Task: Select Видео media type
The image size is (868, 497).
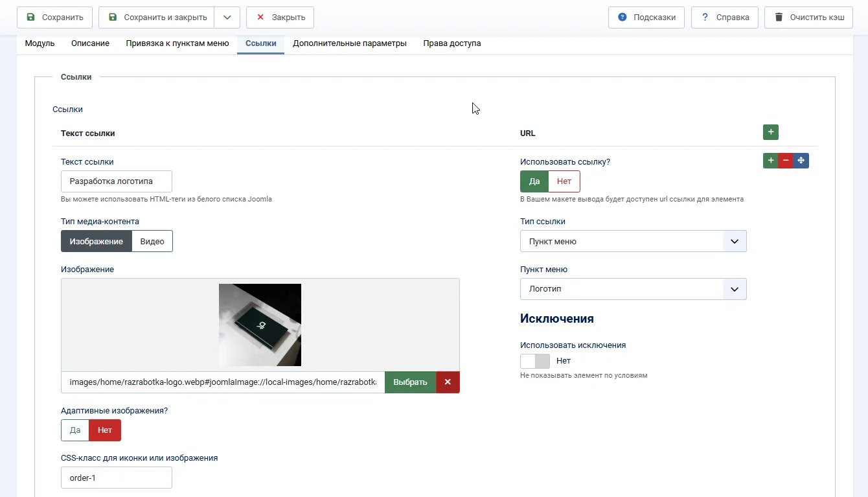Action: pos(152,241)
